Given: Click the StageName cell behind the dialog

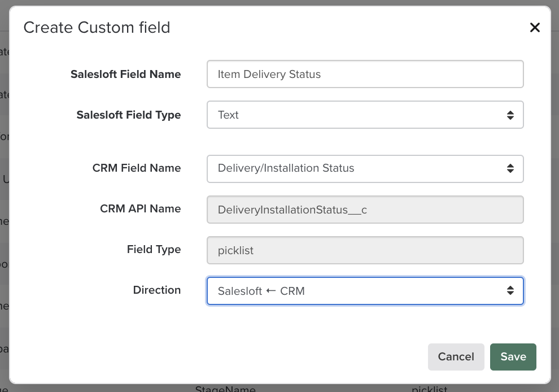Looking at the screenshot, I should coord(225,389).
